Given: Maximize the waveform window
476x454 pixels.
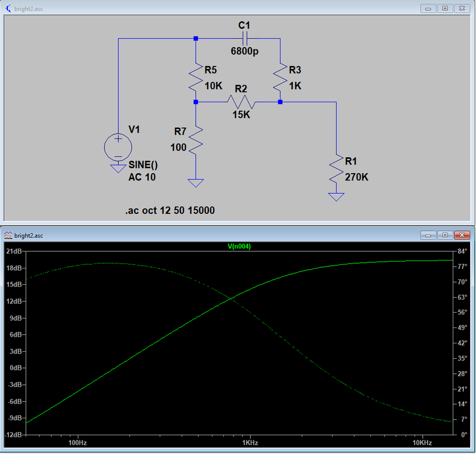Looking at the screenshot, I should [x=445, y=235].
